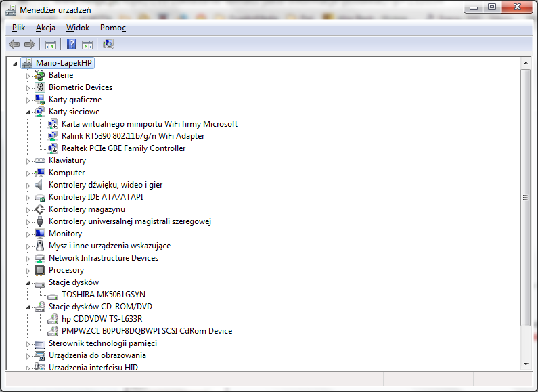Open the Plik menu
The width and height of the screenshot is (538, 392).
[x=18, y=28]
